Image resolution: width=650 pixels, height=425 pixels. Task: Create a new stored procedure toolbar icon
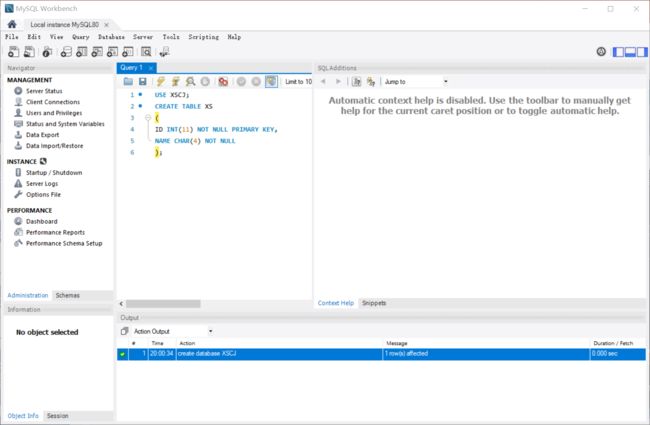[112, 52]
